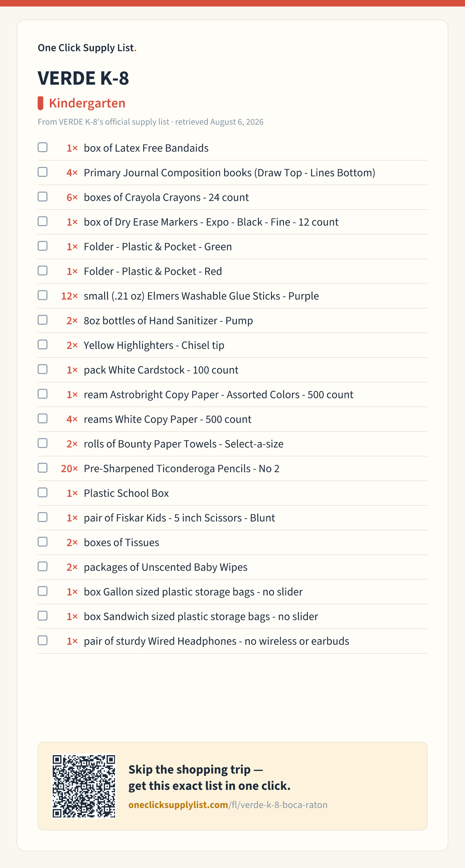Check the Hand Sanitizer pump bottles checkbox
465x868 pixels.
click(42, 320)
